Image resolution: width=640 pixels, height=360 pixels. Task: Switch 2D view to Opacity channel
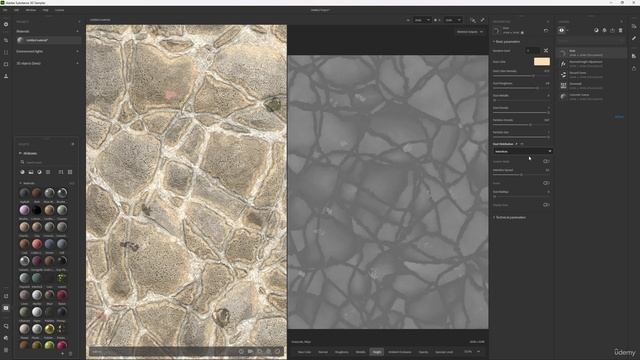click(423, 352)
